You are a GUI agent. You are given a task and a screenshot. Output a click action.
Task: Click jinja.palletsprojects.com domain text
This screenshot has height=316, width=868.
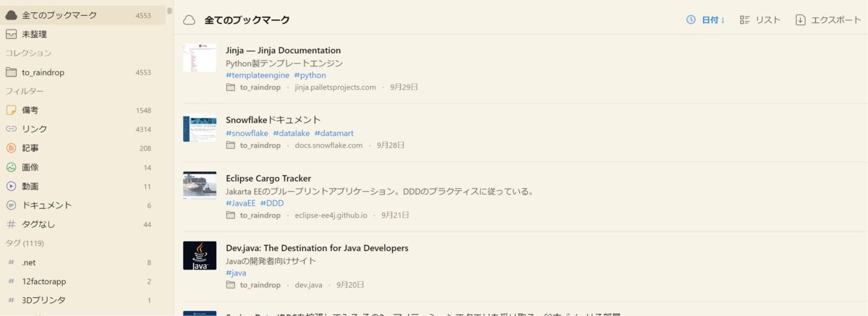(336, 87)
